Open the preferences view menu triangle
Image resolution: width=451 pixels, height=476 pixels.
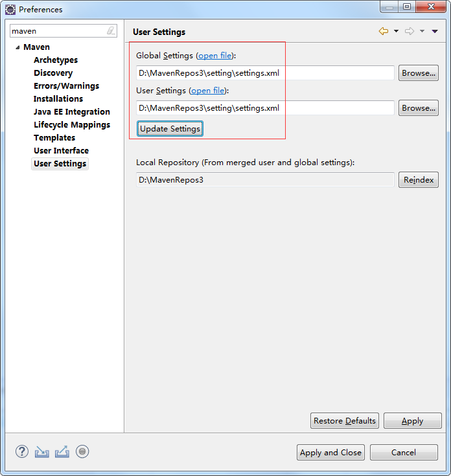point(435,31)
